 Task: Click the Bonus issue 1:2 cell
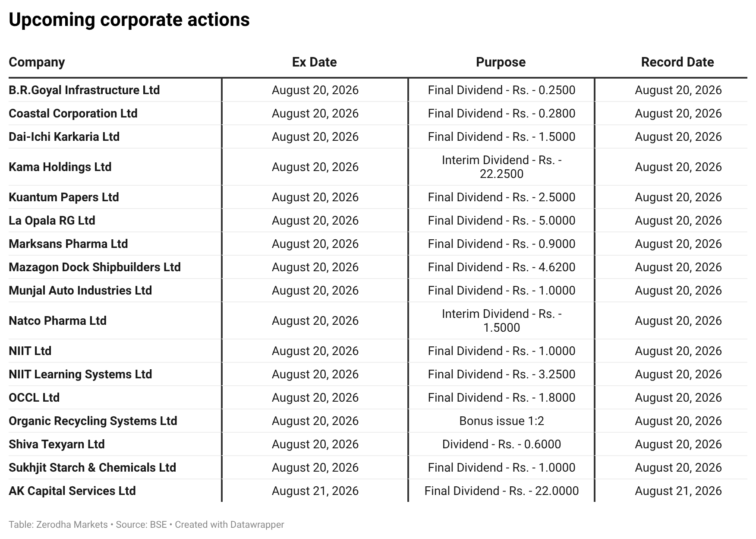[501, 421]
